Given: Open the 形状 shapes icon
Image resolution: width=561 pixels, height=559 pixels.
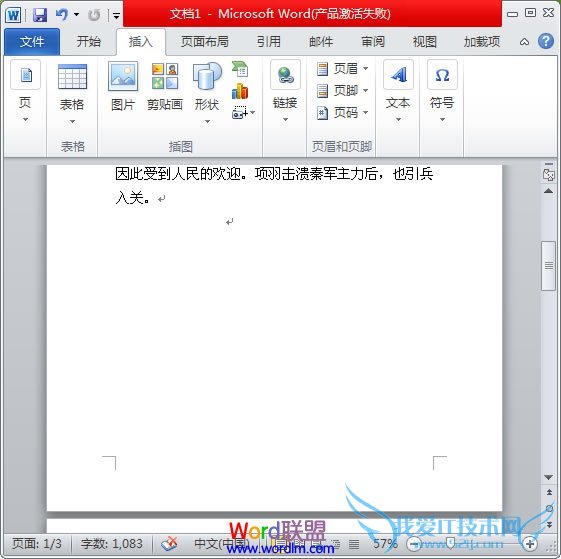Looking at the screenshot, I should (x=207, y=76).
